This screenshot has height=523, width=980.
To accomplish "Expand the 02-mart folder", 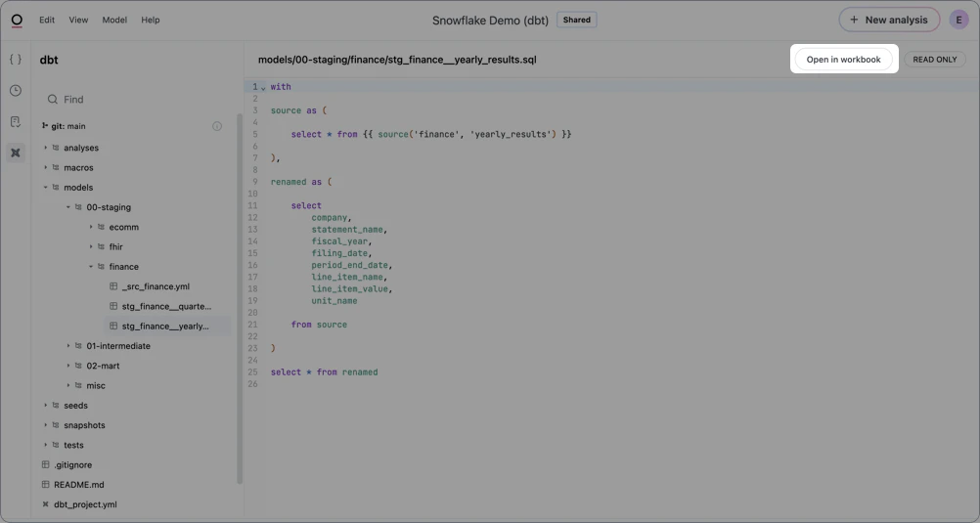I will [68, 366].
